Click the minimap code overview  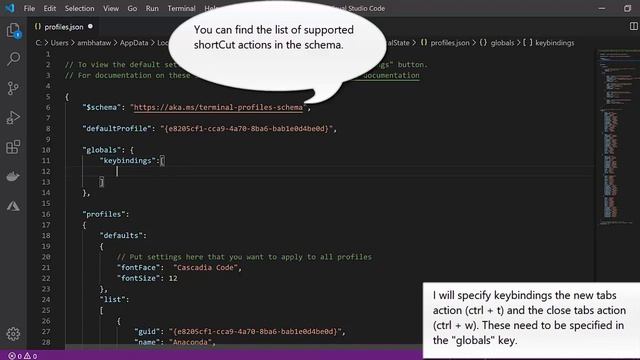click(617, 137)
